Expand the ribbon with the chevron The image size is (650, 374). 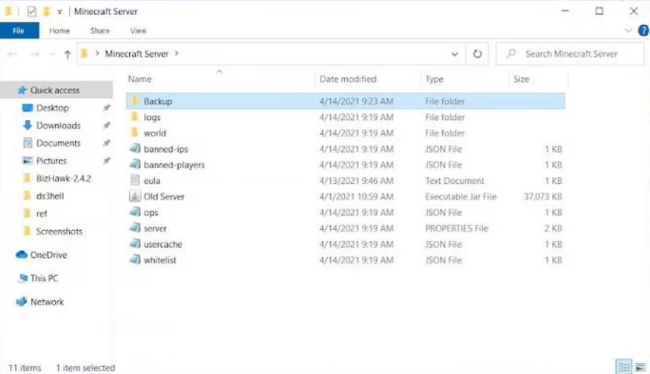[628, 31]
